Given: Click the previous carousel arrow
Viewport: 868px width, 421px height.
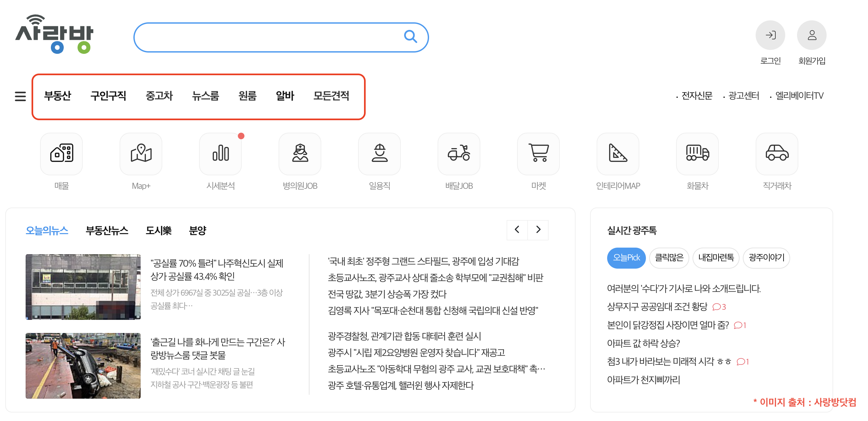Looking at the screenshot, I should point(516,230).
